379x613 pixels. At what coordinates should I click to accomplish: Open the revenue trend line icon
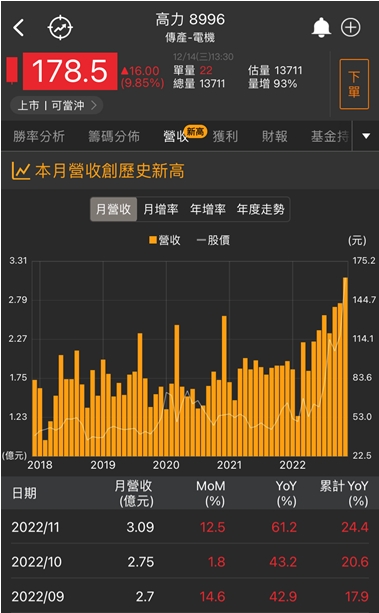pyautogui.click(x=21, y=171)
